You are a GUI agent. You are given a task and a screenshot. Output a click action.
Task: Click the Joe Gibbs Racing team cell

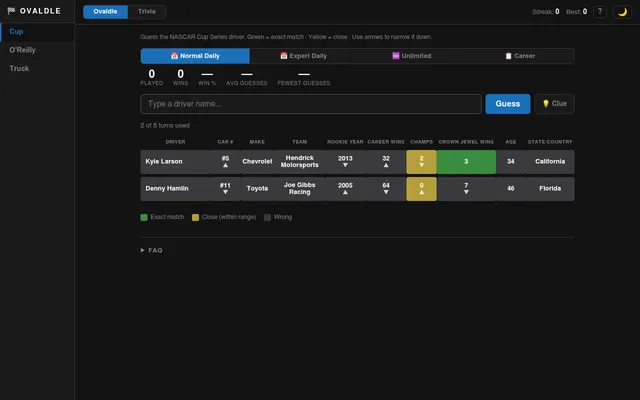[x=300, y=189]
